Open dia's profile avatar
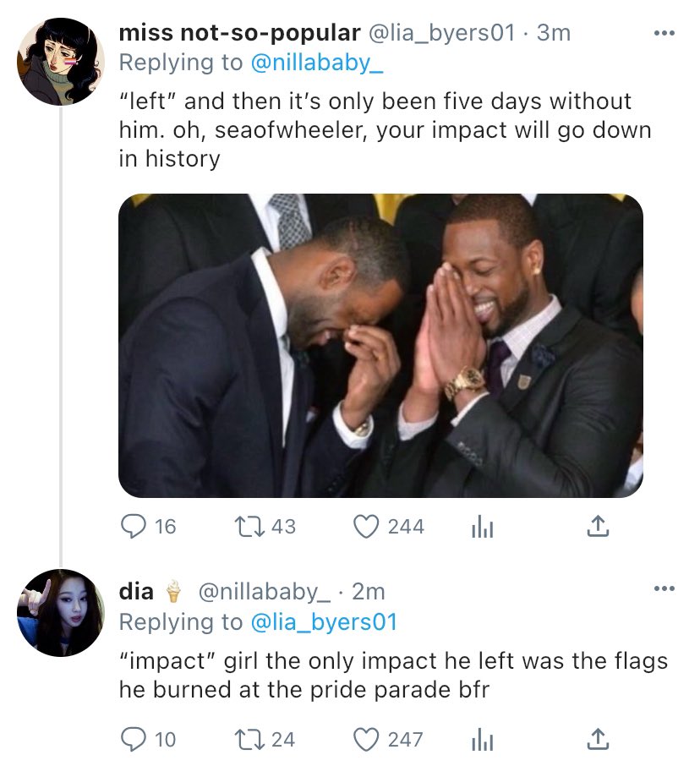The width and height of the screenshot is (700, 766). (60, 613)
